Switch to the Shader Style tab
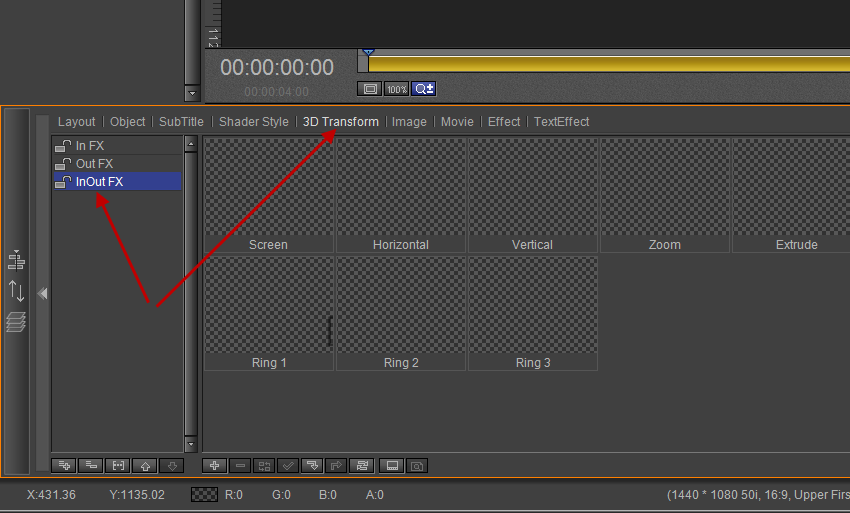Screen dimensions: 850x513 click(253, 122)
